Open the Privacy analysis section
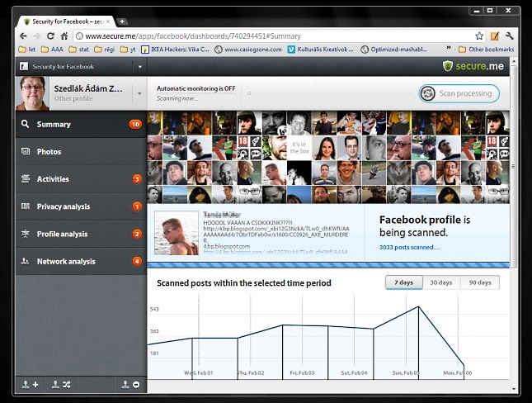The width and height of the screenshot is (532, 403). tap(81, 206)
